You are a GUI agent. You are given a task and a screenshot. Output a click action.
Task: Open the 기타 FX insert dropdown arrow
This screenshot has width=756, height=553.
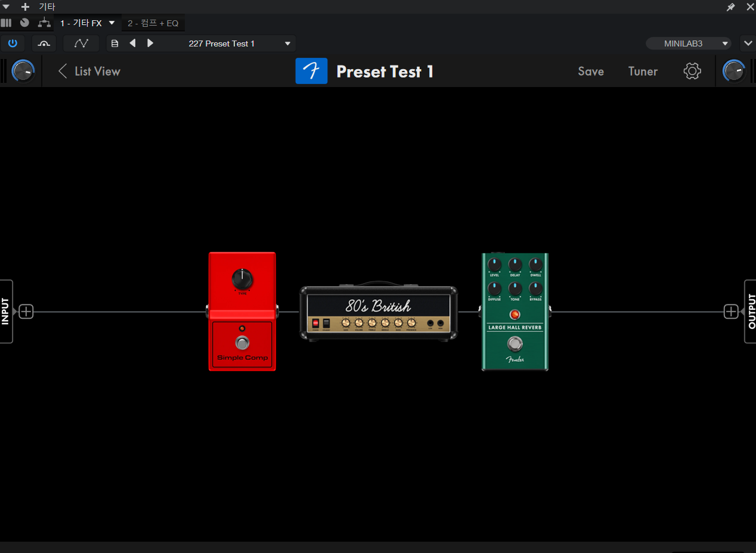click(x=111, y=23)
